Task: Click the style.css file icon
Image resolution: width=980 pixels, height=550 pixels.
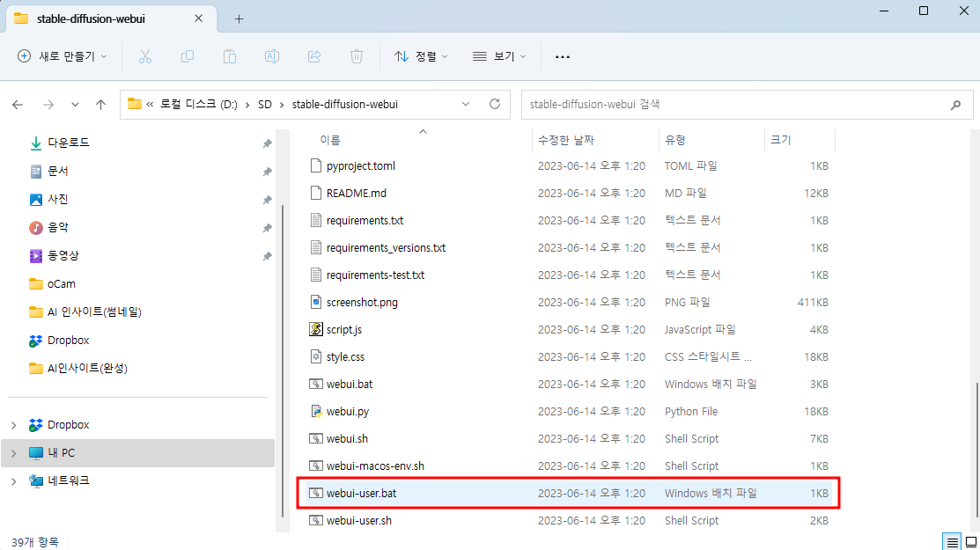Action: (x=316, y=356)
